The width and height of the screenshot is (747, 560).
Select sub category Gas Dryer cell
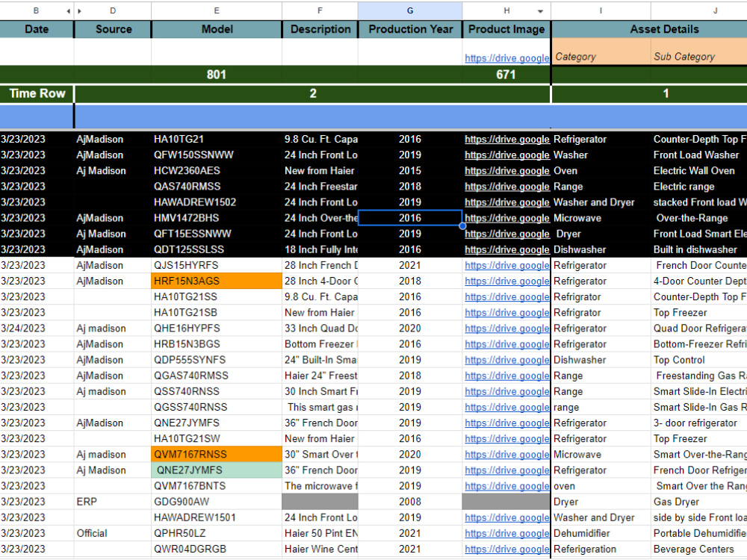pyautogui.click(x=699, y=502)
